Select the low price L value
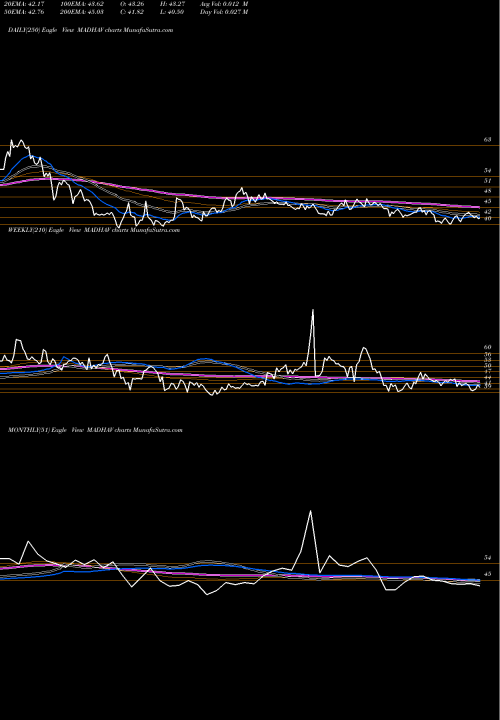Screen dimensions: 500x720 point(172,12)
